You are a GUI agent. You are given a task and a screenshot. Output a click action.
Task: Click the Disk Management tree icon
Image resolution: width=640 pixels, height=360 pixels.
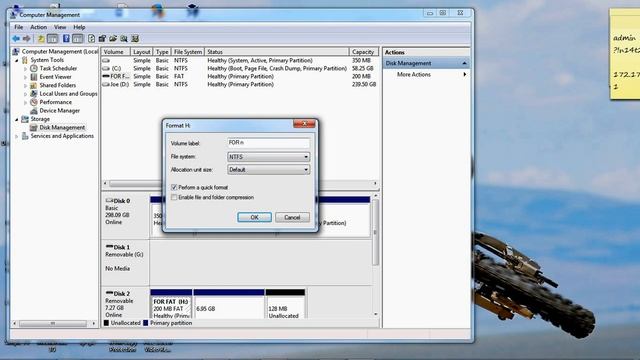coord(34,127)
